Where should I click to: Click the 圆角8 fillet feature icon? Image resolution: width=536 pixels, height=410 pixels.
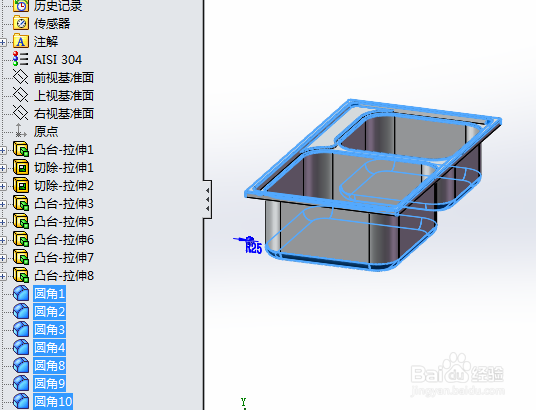coord(21,365)
